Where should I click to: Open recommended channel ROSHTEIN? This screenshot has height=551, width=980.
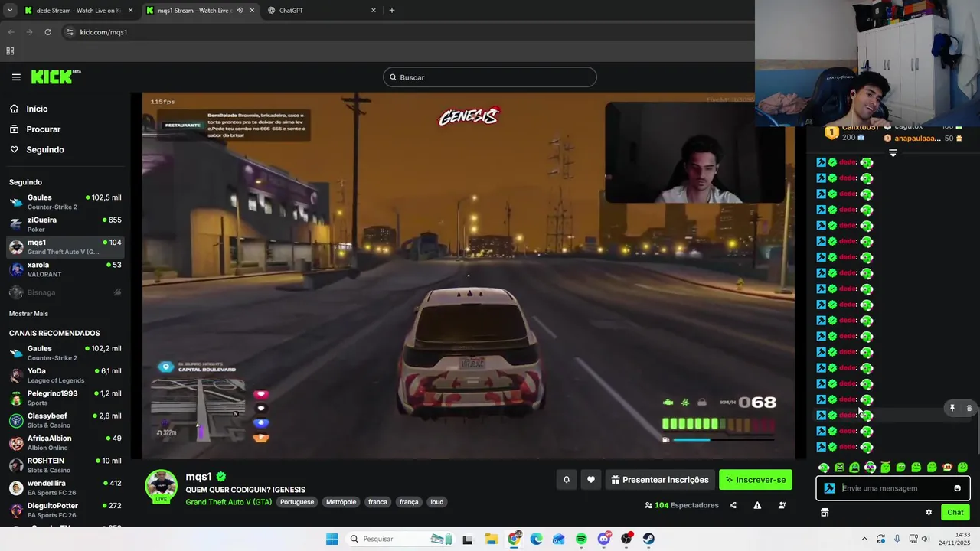[x=65, y=465]
